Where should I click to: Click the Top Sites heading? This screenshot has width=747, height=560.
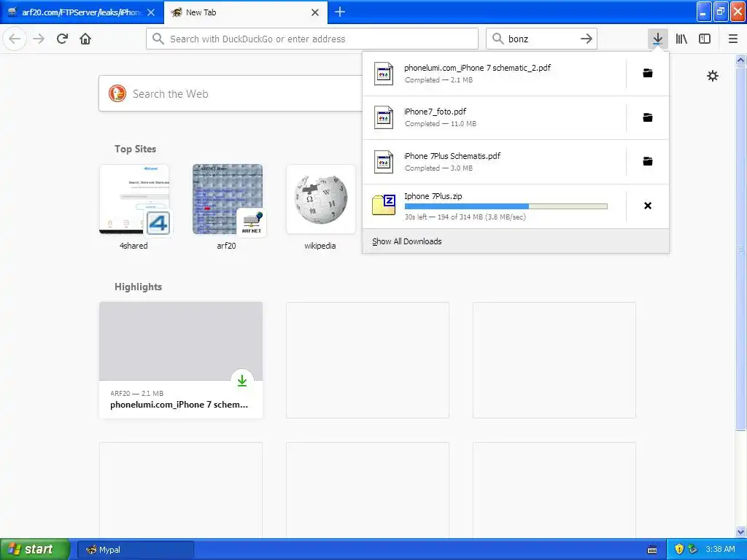point(135,149)
